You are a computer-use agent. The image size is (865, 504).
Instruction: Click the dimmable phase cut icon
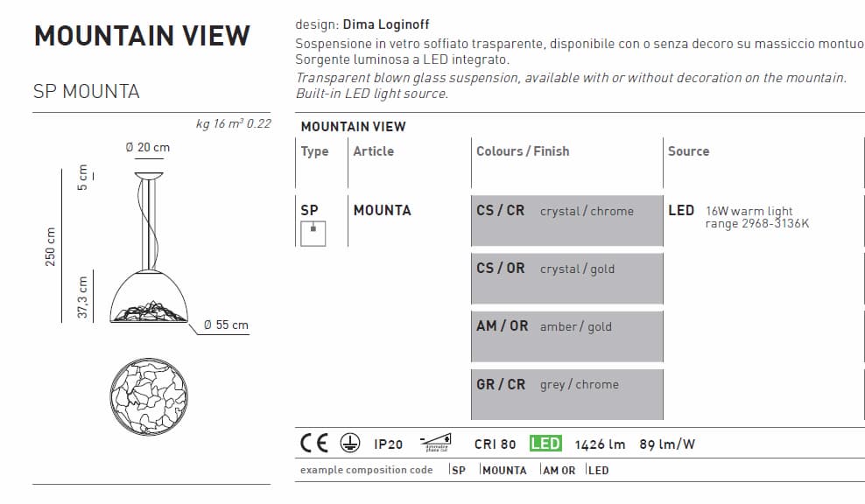pyautogui.click(x=435, y=443)
